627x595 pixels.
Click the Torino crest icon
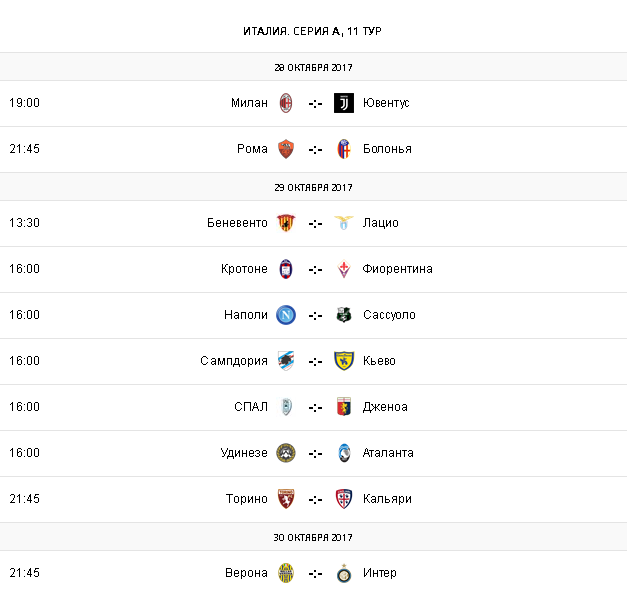click(286, 499)
